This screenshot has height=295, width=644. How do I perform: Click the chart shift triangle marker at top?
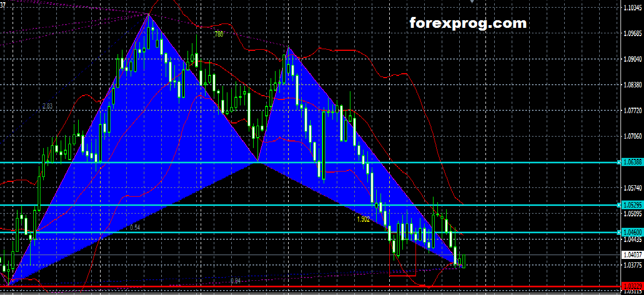[x=472, y=2]
